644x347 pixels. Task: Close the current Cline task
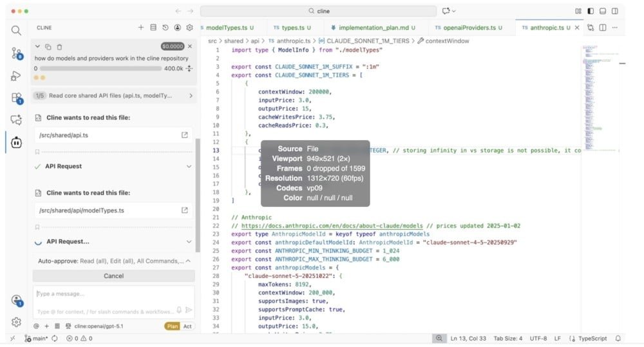pyautogui.click(x=190, y=46)
